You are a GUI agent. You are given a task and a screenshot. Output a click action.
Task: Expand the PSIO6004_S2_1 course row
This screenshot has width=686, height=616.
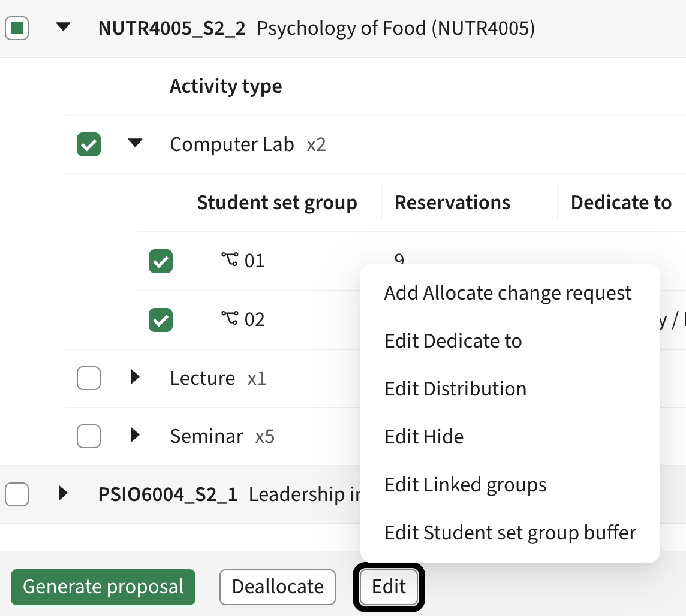[63, 493]
